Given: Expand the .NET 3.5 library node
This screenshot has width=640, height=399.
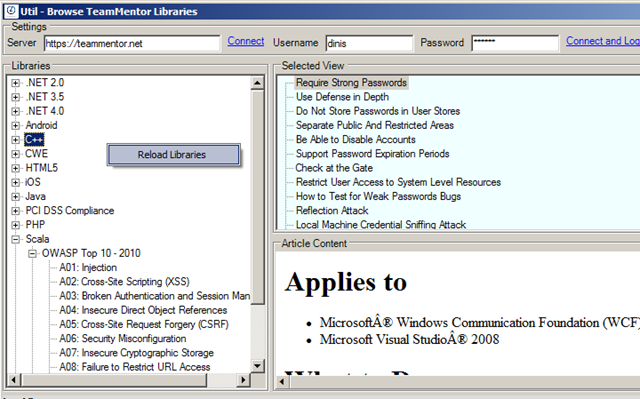Looking at the screenshot, I should pyautogui.click(x=16, y=97).
